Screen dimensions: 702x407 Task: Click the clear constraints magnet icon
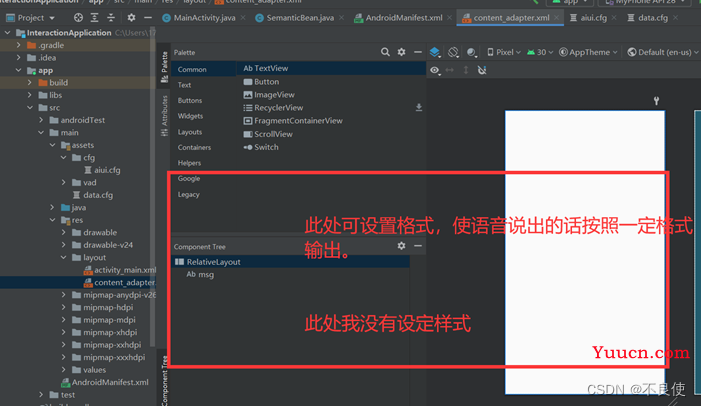(482, 70)
